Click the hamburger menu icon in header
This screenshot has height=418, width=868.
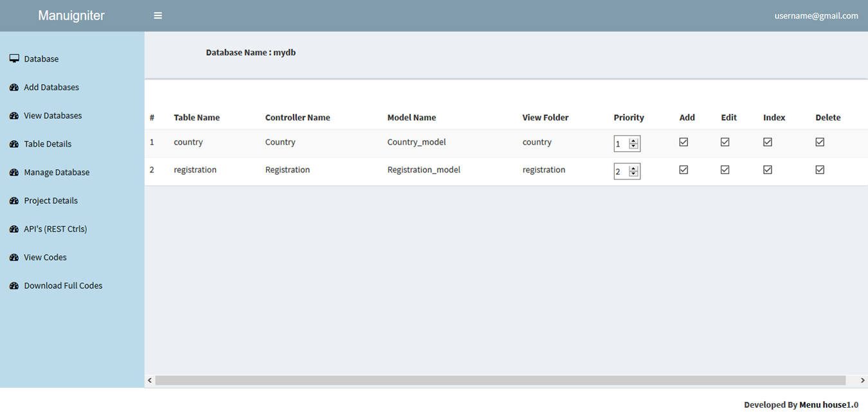(158, 16)
